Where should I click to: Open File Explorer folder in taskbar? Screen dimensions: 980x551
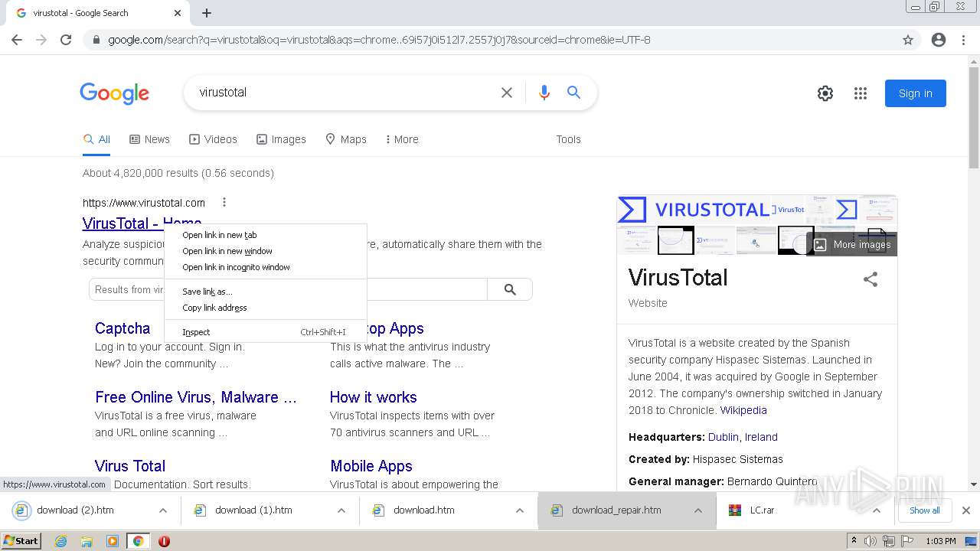[x=87, y=541]
